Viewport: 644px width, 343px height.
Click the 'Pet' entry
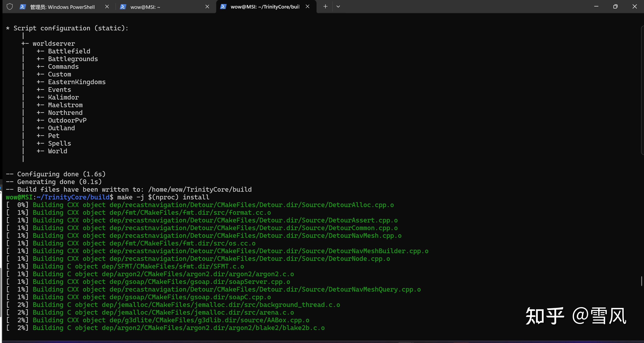click(54, 136)
